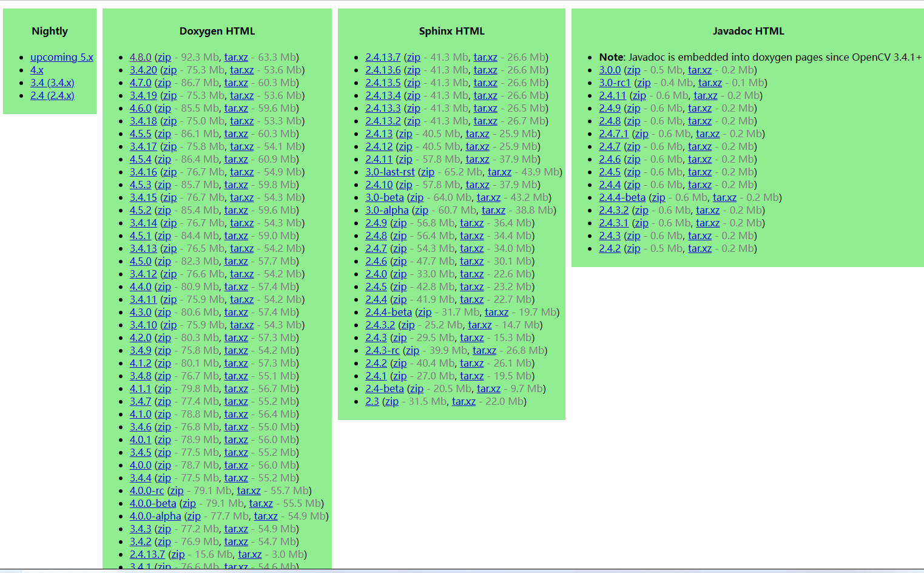924x573 pixels.
Task: Open Doxygen HTML version 4.0.0-rc link
Action: pos(147,490)
